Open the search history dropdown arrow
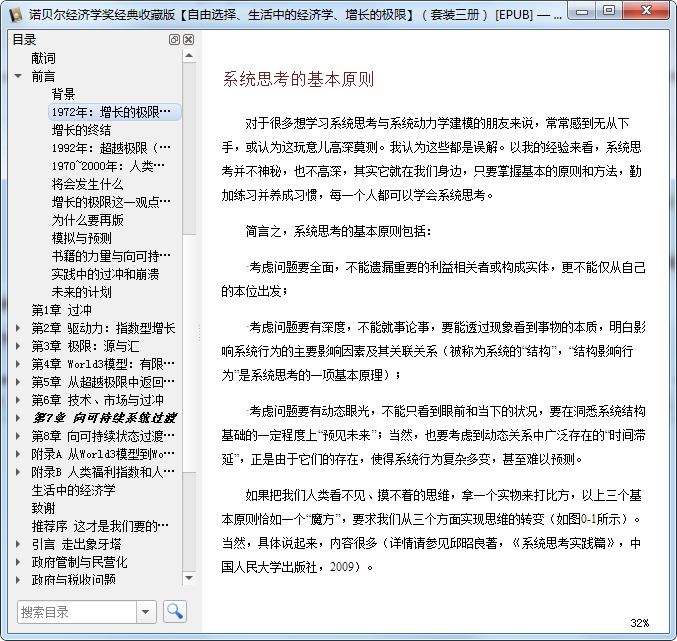 [x=146, y=611]
